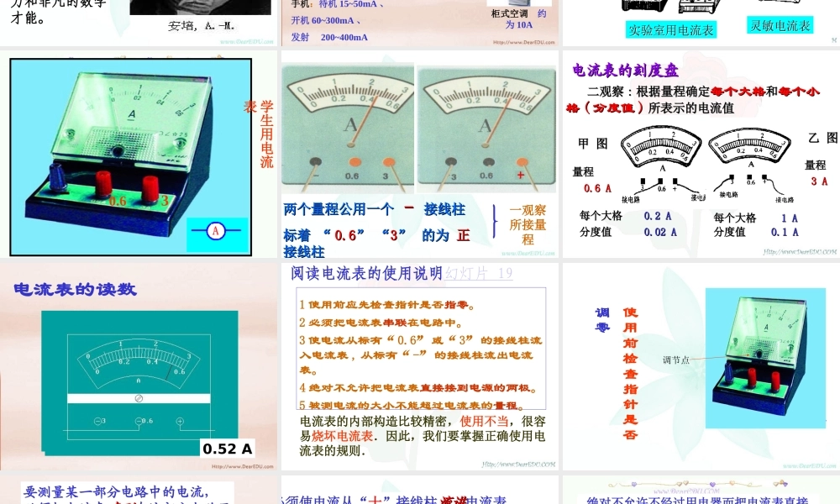The image size is (840, 504).
Task: Click the 开机 60~300mA text
Action: pos(326,20)
